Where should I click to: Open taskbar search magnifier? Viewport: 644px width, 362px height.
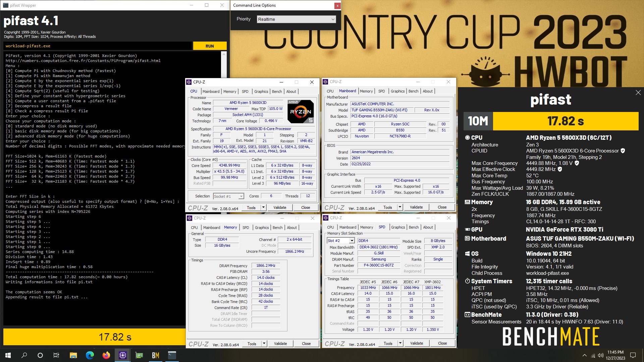point(24,355)
